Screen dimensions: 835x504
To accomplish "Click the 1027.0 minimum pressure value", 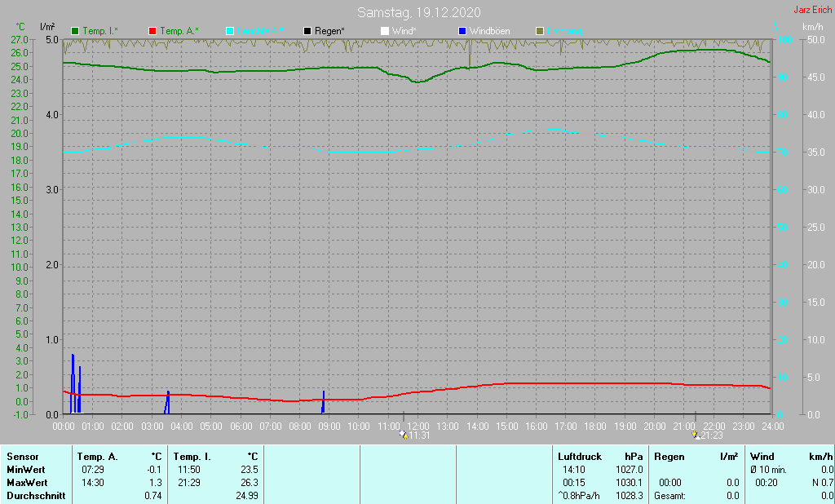I will coord(630,470).
